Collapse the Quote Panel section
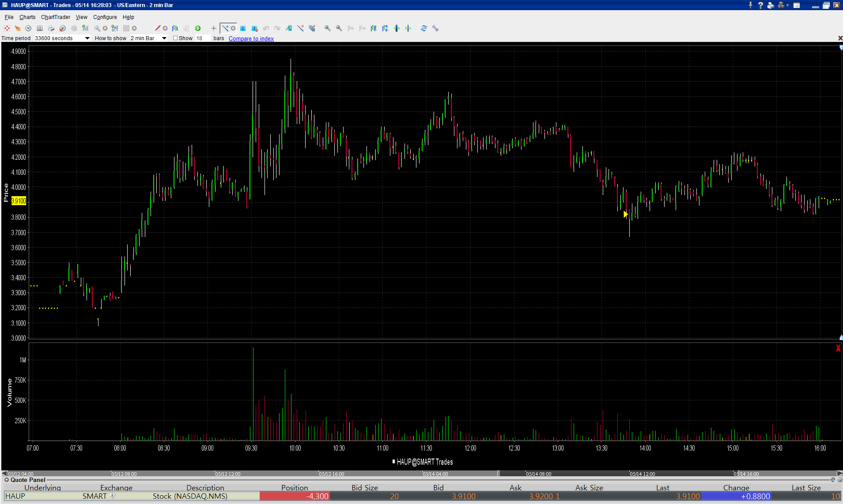The image size is (843, 504). point(7,480)
